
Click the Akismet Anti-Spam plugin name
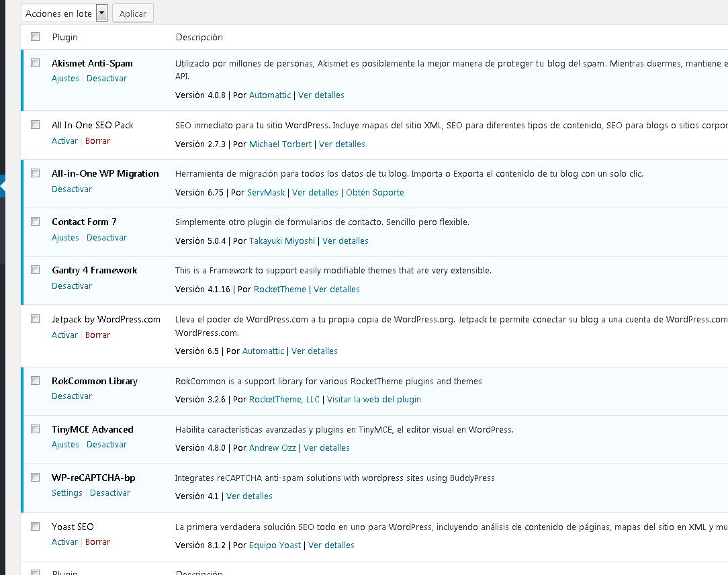click(92, 63)
